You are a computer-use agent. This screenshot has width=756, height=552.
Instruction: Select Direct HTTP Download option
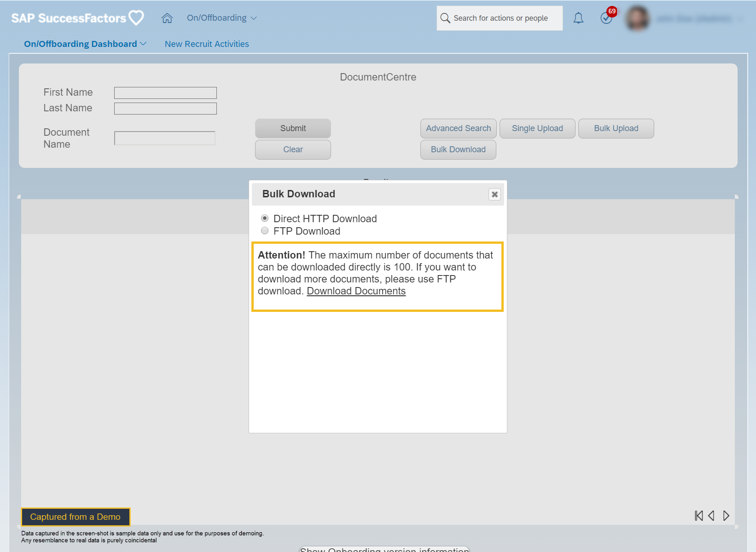[x=265, y=218]
